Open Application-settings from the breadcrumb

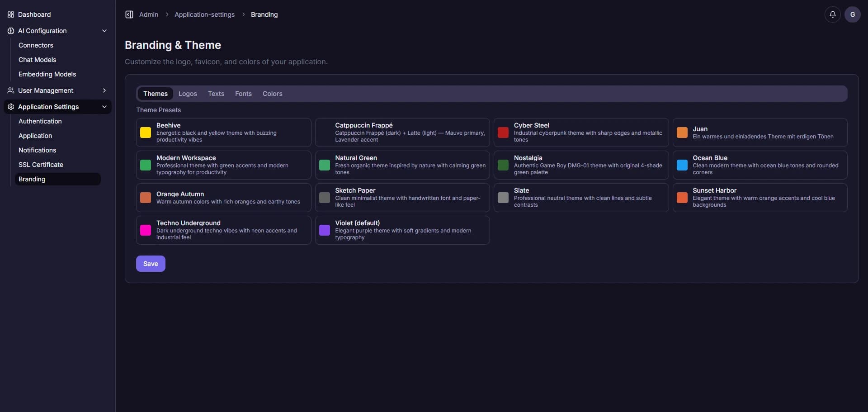(204, 14)
